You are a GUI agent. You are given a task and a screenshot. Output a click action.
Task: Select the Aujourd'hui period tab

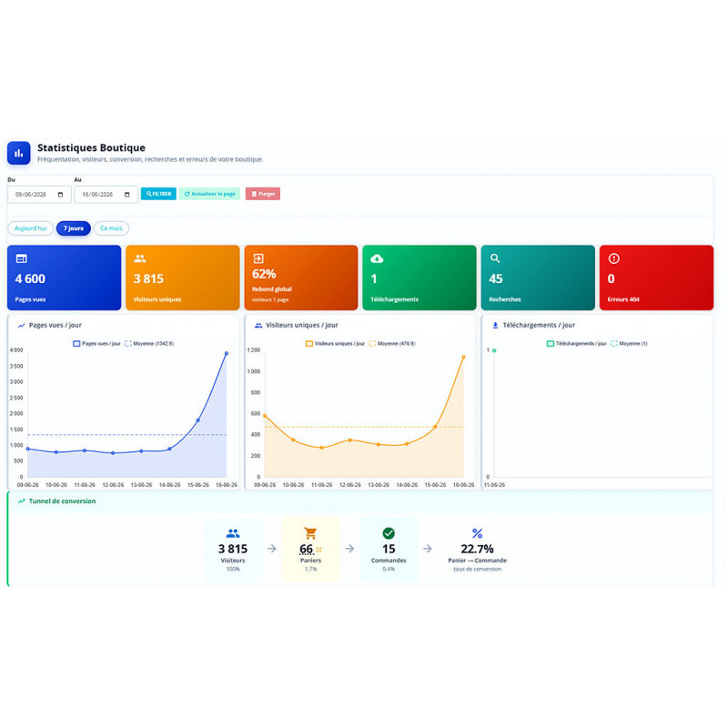(x=31, y=228)
